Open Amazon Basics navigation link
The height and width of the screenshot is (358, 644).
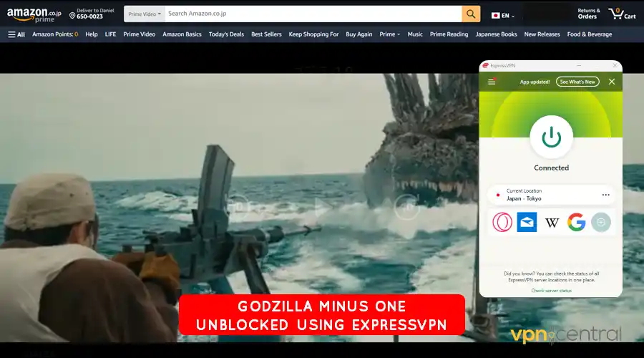(x=182, y=34)
